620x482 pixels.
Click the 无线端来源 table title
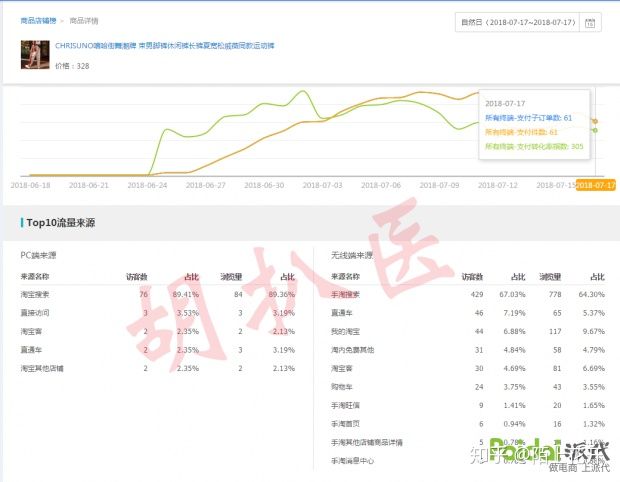[x=352, y=255]
